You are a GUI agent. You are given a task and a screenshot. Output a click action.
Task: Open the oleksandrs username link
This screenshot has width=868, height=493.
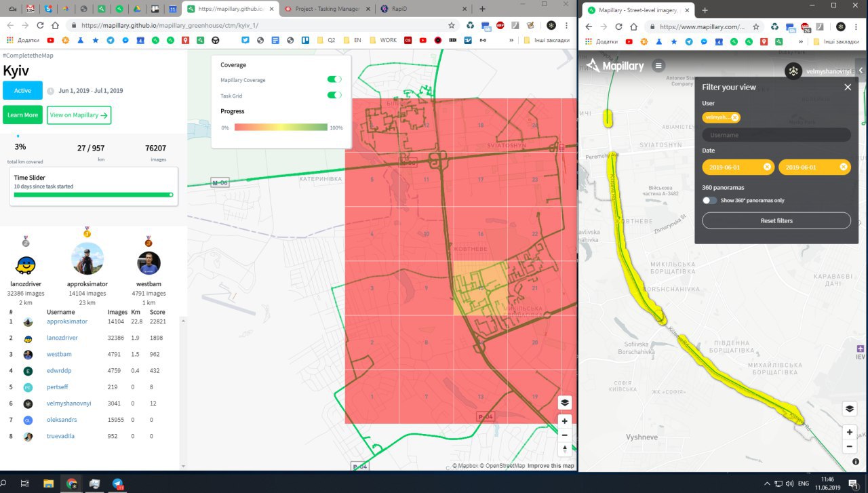(61, 420)
